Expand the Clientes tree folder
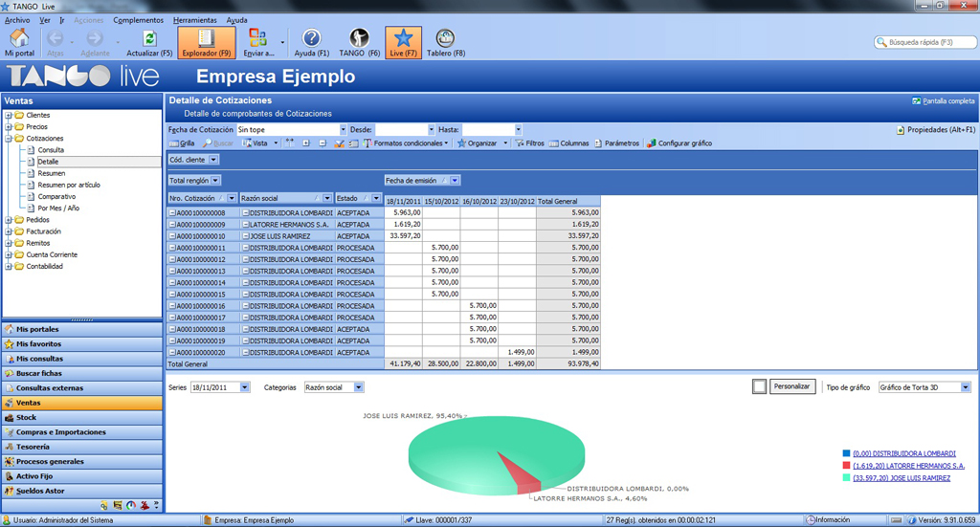 click(9, 116)
